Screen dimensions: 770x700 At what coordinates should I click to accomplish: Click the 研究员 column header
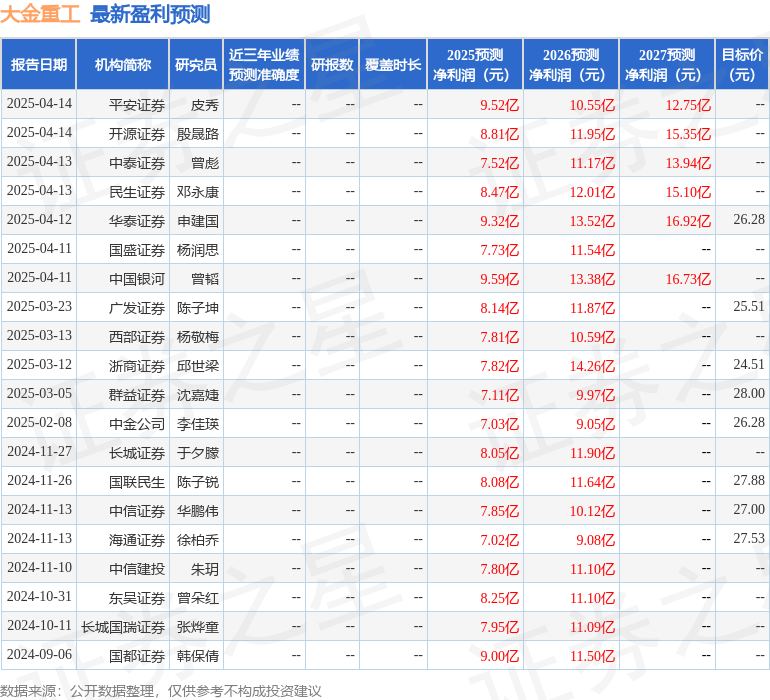196,65
